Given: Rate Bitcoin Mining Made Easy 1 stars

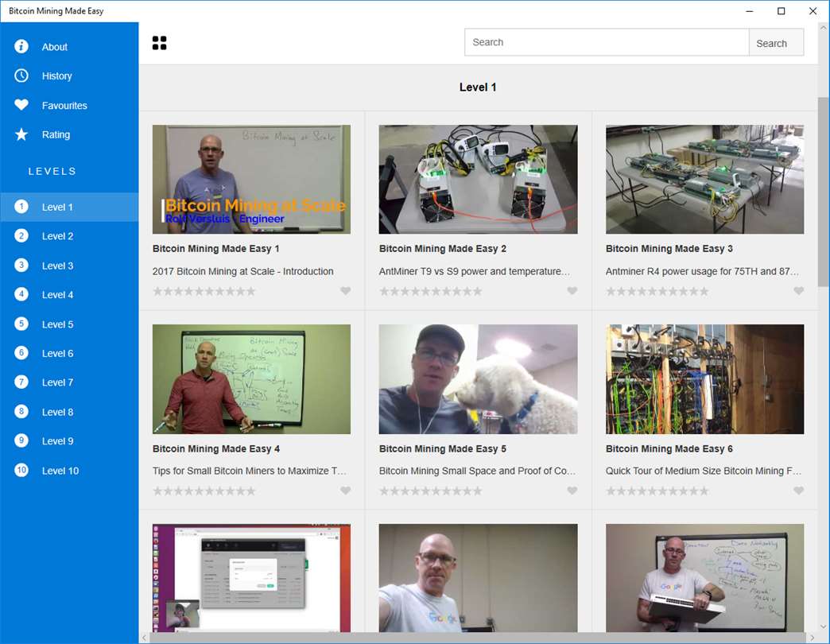Looking at the screenshot, I should point(204,291).
